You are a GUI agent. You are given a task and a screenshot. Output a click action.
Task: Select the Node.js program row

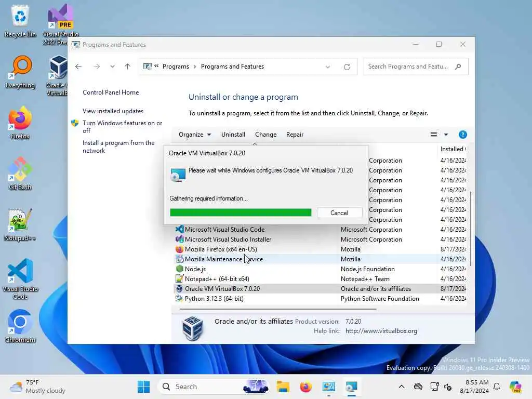(321, 269)
